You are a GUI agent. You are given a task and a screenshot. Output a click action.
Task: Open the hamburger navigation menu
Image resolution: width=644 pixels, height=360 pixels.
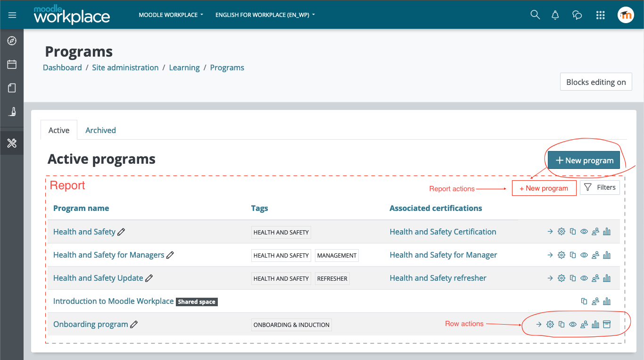(x=12, y=15)
